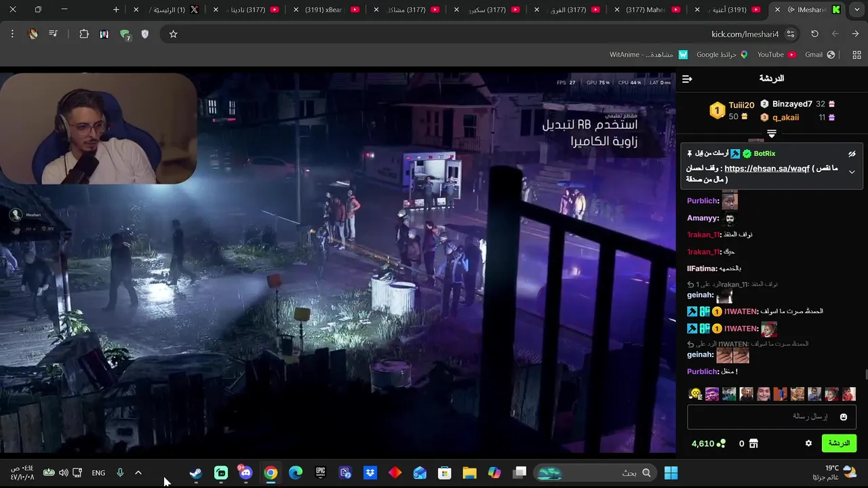Viewport: 868px width, 488px height.
Task: Click the first geinah username in chat
Action: [701, 296]
